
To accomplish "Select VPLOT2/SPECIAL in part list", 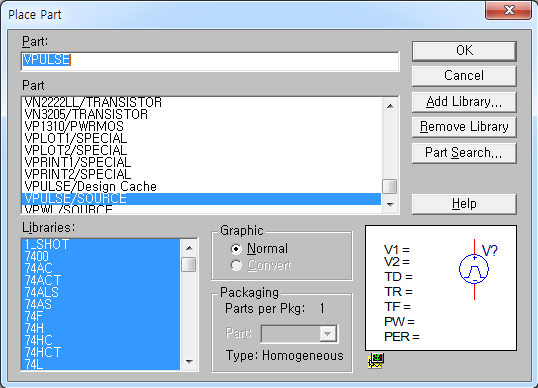I will pyautogui.click(x=201, y=150).
